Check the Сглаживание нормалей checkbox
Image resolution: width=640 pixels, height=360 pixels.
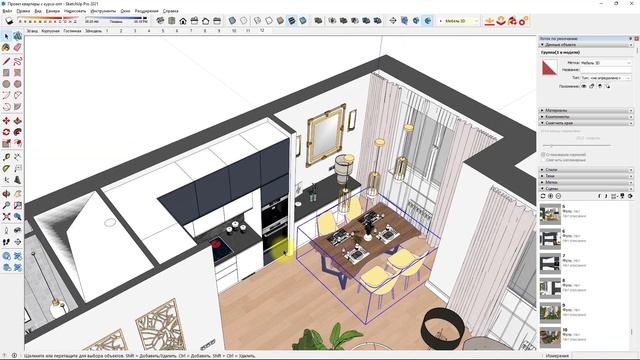[543, 155]
